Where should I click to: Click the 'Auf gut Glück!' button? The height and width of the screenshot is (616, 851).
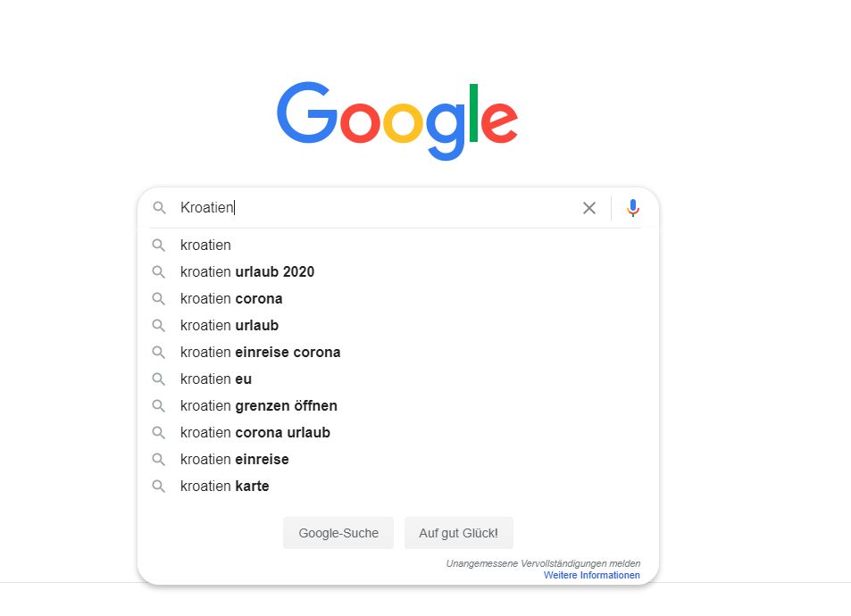pyautogui.click(x=459, y=533)
